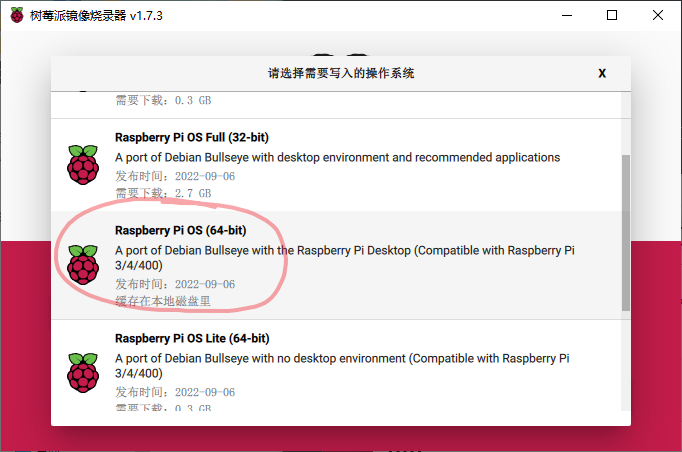Click the 发布时间 release date under OS (64-bit)
The height and width of the screenshot is (452, 682).
175,284
